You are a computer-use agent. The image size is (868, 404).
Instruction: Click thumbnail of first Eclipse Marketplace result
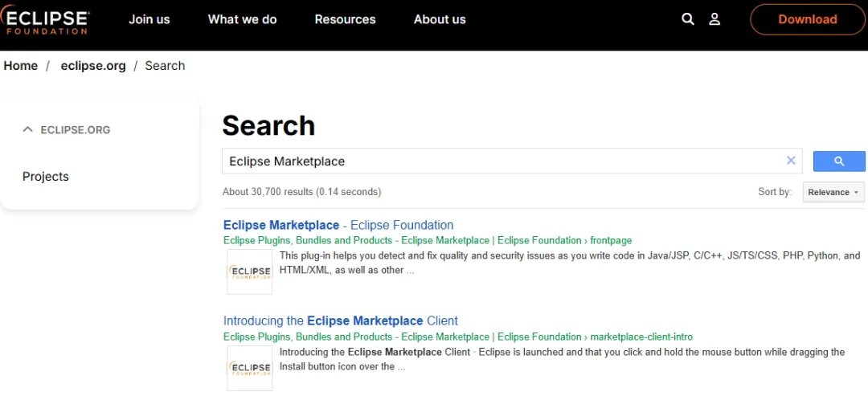(250, 271)
